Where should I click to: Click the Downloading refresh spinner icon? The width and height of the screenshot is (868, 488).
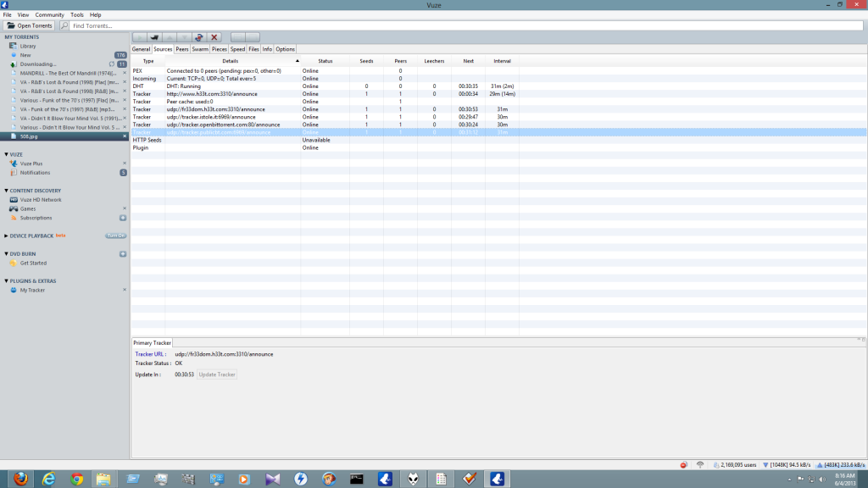pyautogui.click(x=112, y=64)
